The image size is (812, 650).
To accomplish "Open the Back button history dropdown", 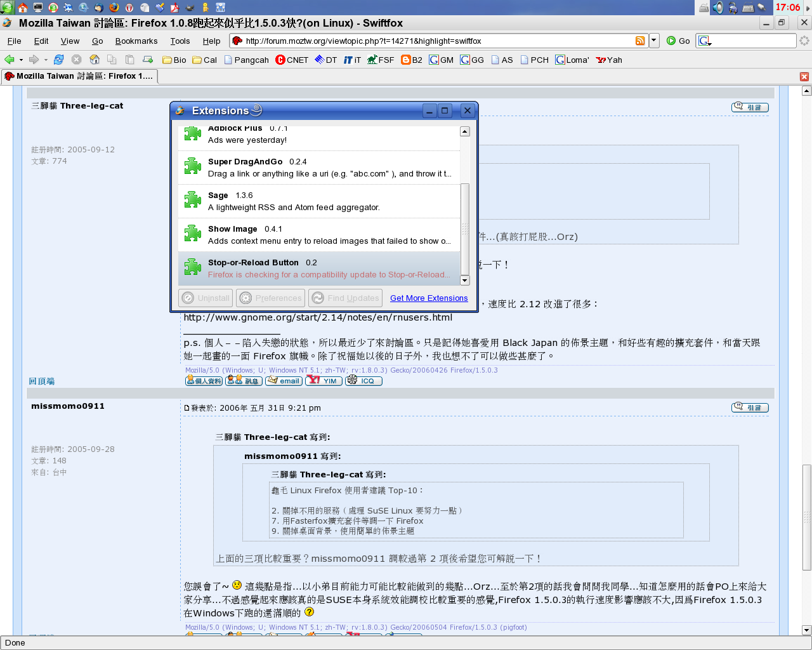I will click(22, 60).
